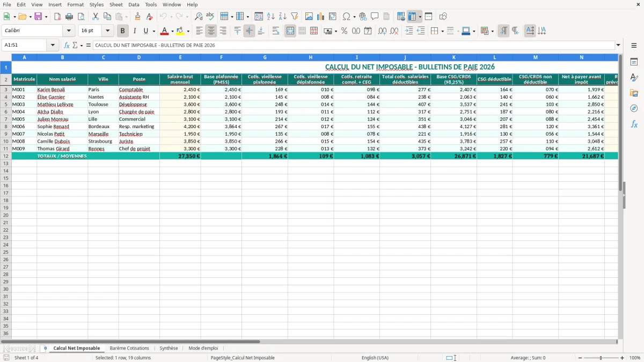Insert an image via toolbar icon
This screenshot has height=362, width=644.
[309, 17]
